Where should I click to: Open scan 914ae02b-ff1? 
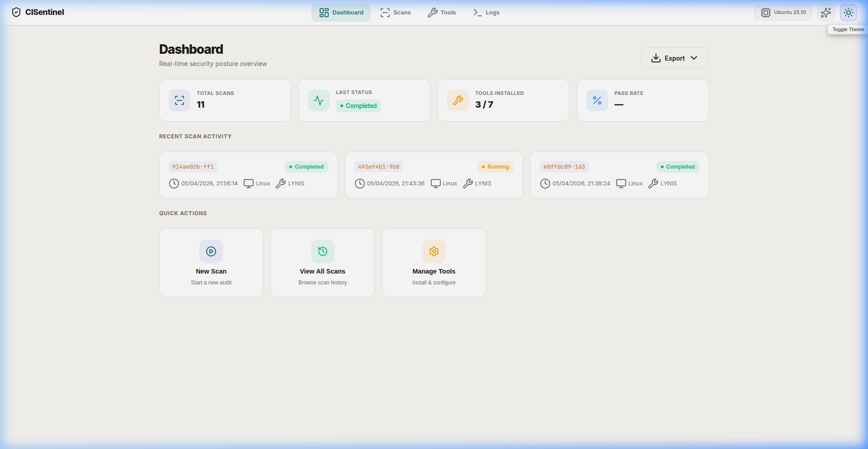click(x=193, y=167)
